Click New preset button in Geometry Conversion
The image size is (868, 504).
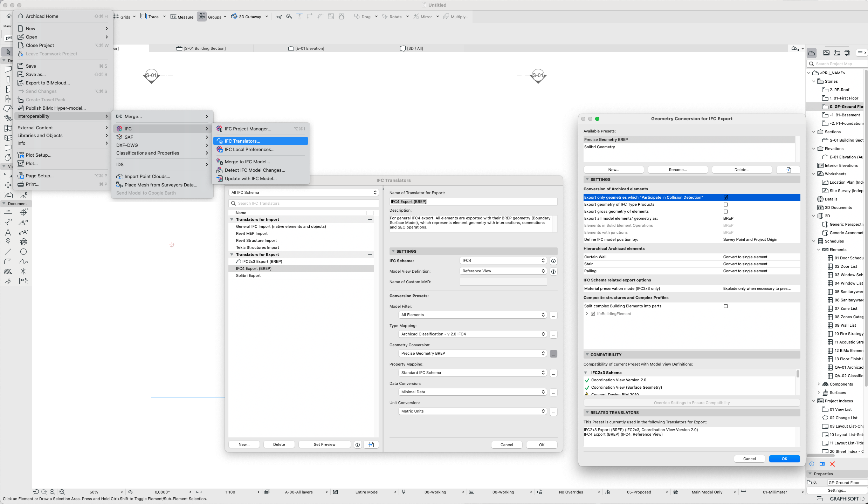pyautogui.click(x=614, y=170)
